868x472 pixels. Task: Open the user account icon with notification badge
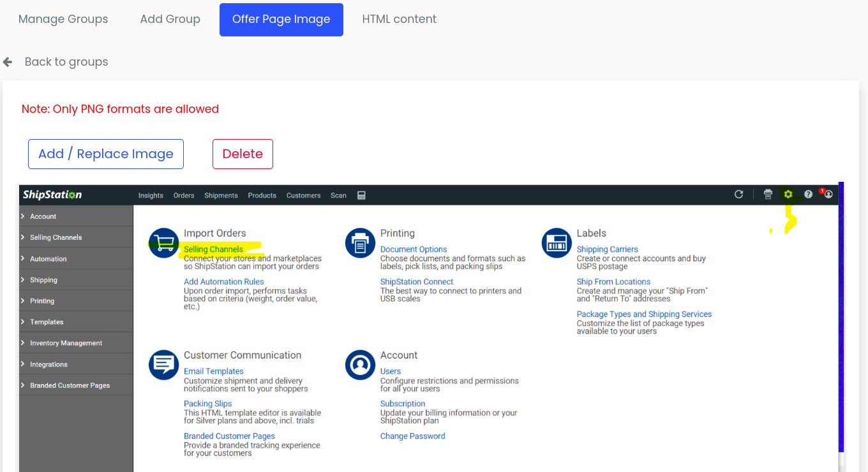(827, 195)
